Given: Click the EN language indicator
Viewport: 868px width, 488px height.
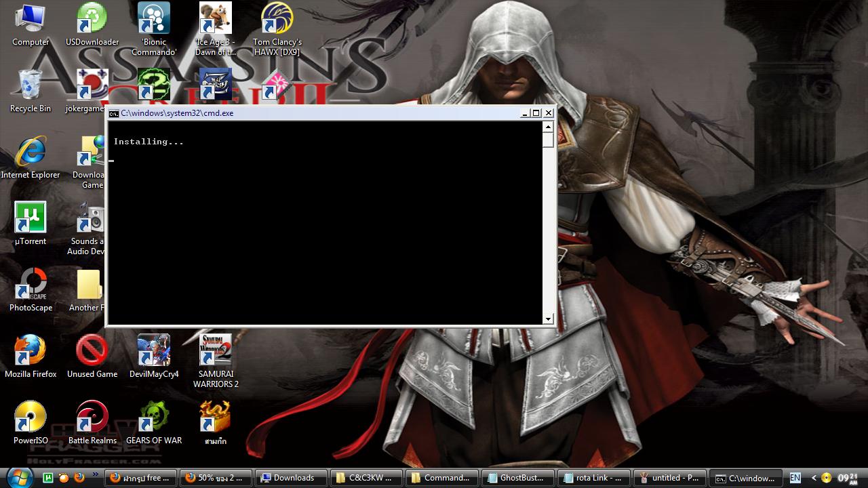Looking at the screenshot, I should pyautogui.click(x=795, y=478).
